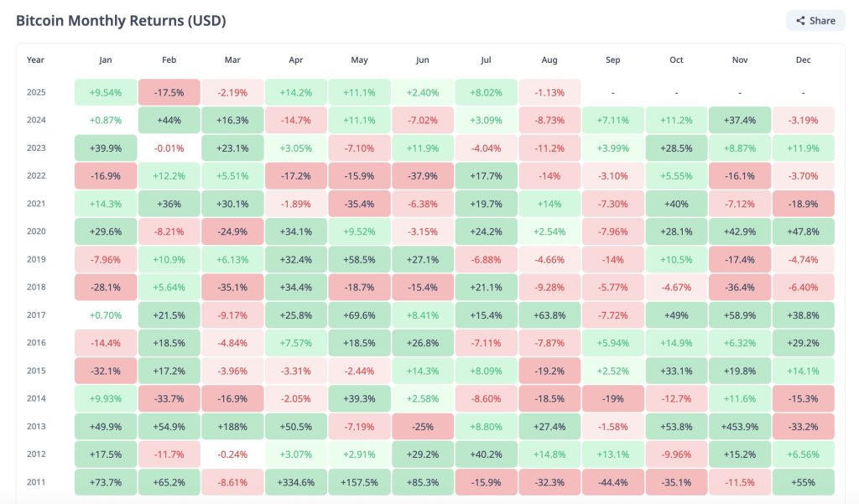Screen dimensions: 859x504
Task: Select the Jan column header
Action: (x=105, y=60)
